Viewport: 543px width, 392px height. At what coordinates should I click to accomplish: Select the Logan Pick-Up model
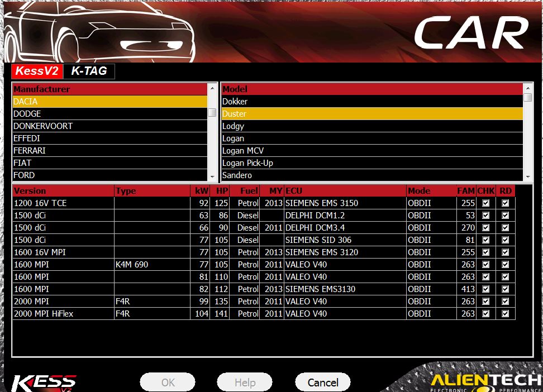click(x=372, y=163)
